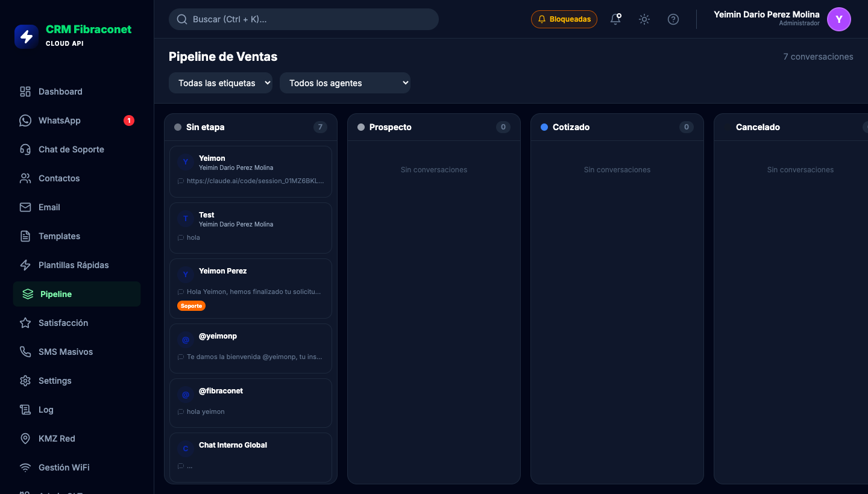Open the Email section
Viewport: 868px width, 494px height.
77,207
